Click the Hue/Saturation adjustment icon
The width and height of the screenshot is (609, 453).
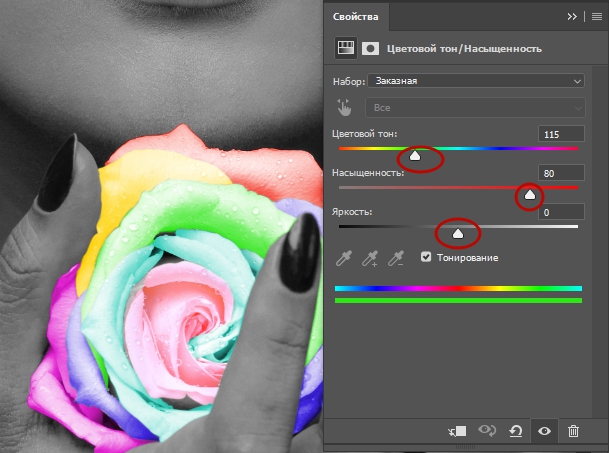click(346, 48)
